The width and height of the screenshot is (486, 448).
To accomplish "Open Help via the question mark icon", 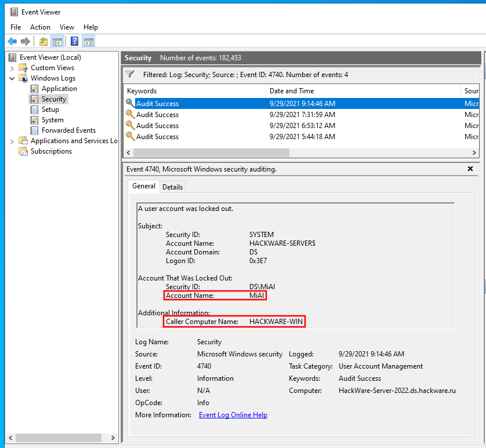I will pos(75,41).
